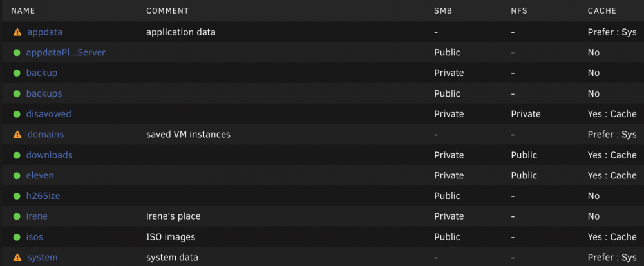Click the orange warning icon beside appdata

pos(17,32)
